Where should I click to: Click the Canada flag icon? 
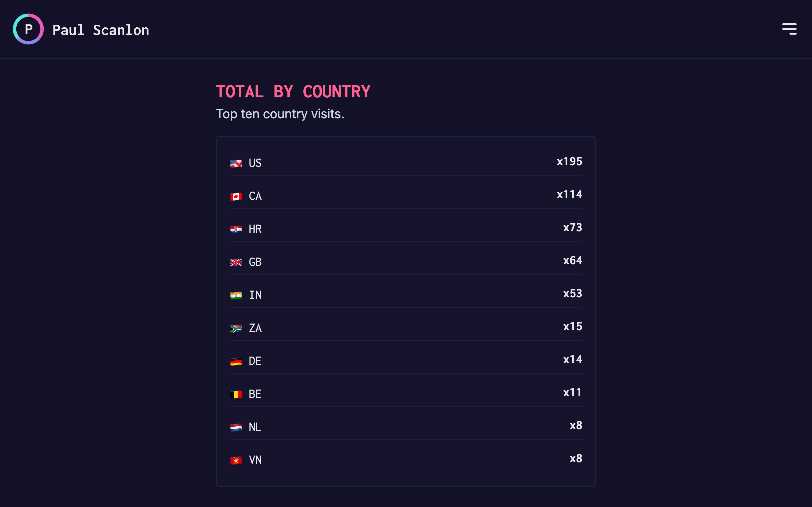pyautogui.click(x=236, y=196)
